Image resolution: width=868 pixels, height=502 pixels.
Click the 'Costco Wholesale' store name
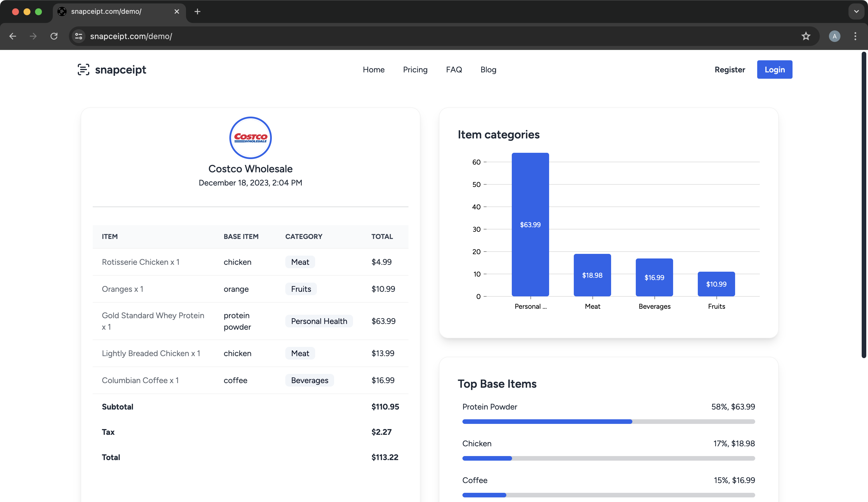pos(250,169)
